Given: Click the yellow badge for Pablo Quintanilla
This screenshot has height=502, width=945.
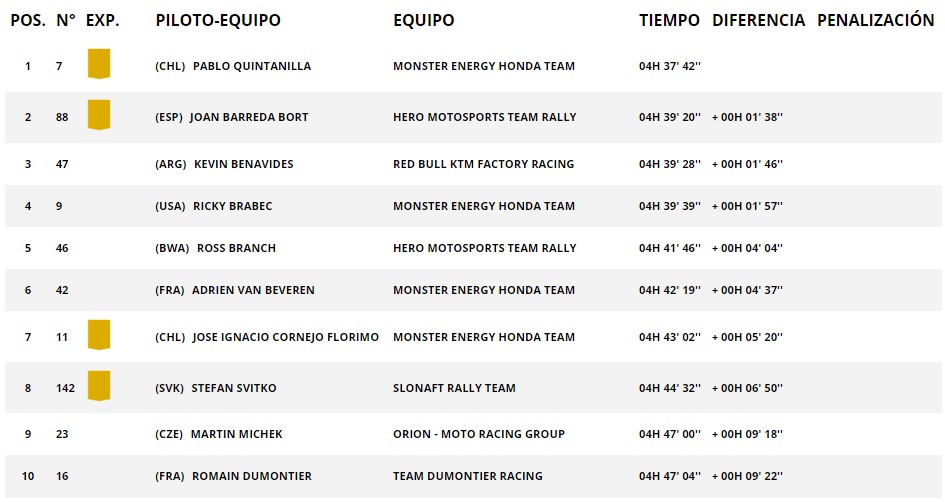Looking at the screenshot, I should coord(99,64).
